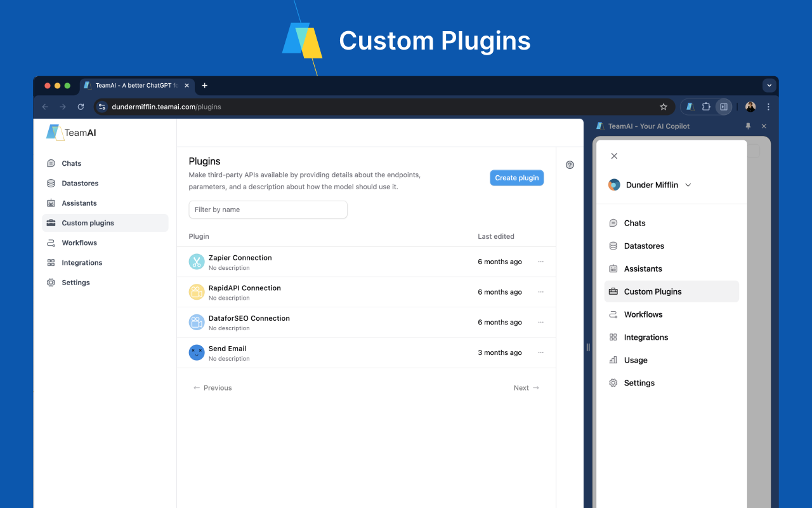
Task: Go to the Previous page of plugins
Action: 213,388
